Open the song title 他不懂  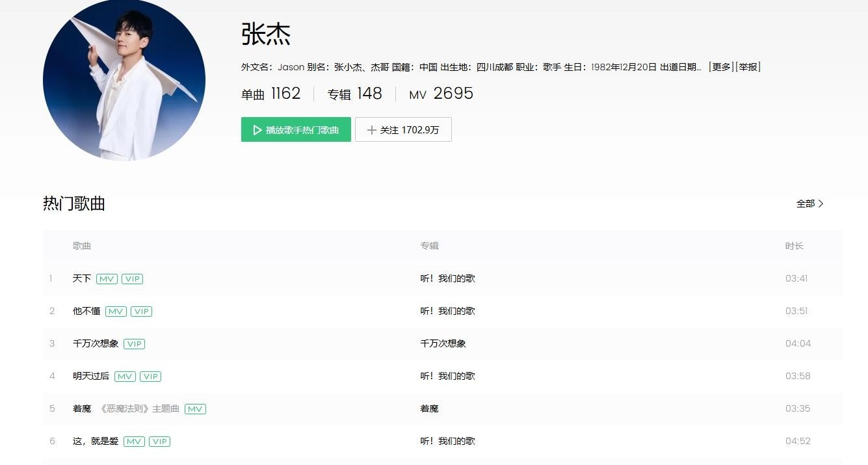click(x=86, y=311)
